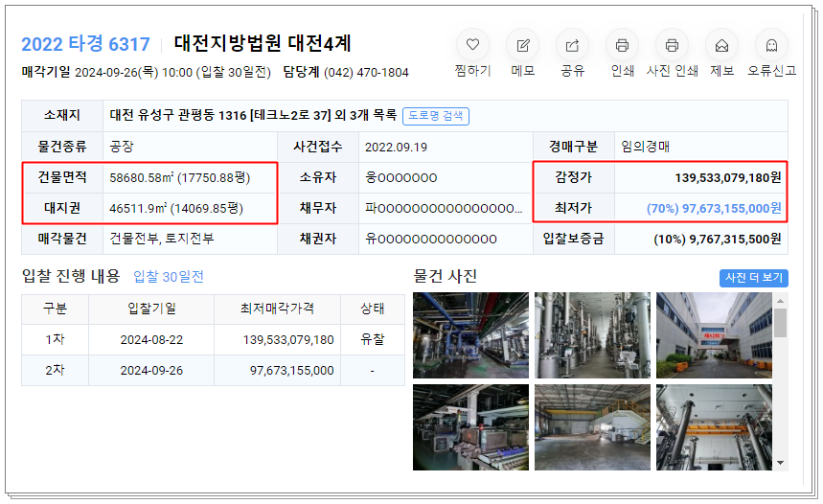Click minimum price (70%) 97,673,155,000원

714,209
